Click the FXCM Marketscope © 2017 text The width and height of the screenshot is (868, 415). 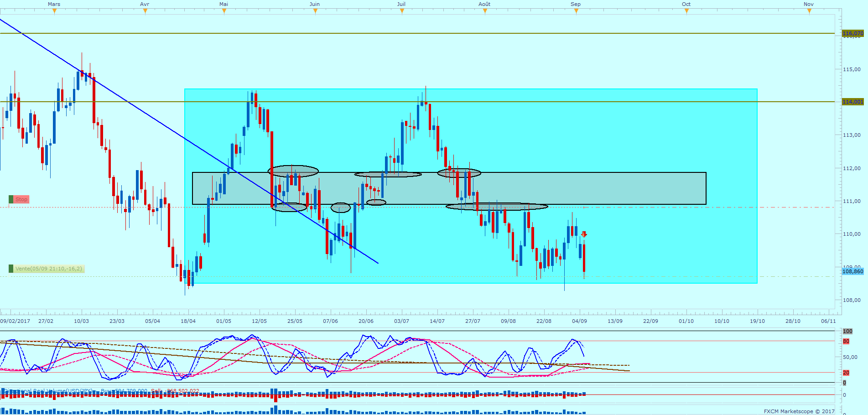(x=799, y=411)
